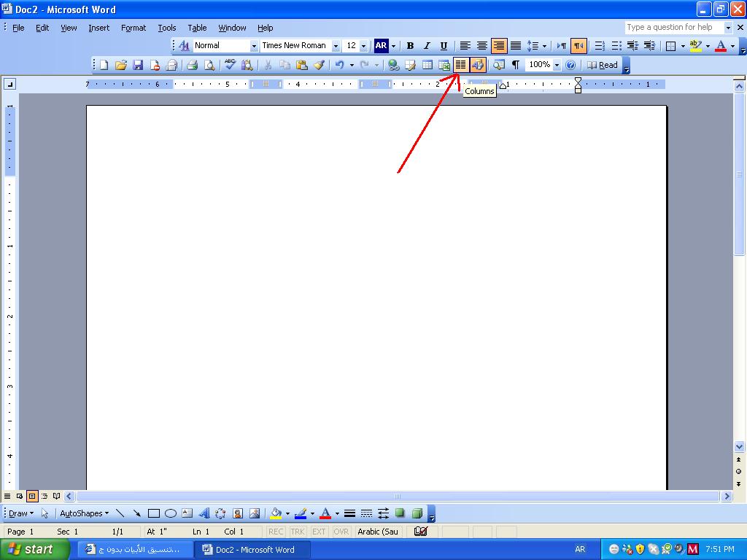Image resolution: width=747 pixels, height=560 pixels.
Task: Create a new blank document
Action: (104, 65)
